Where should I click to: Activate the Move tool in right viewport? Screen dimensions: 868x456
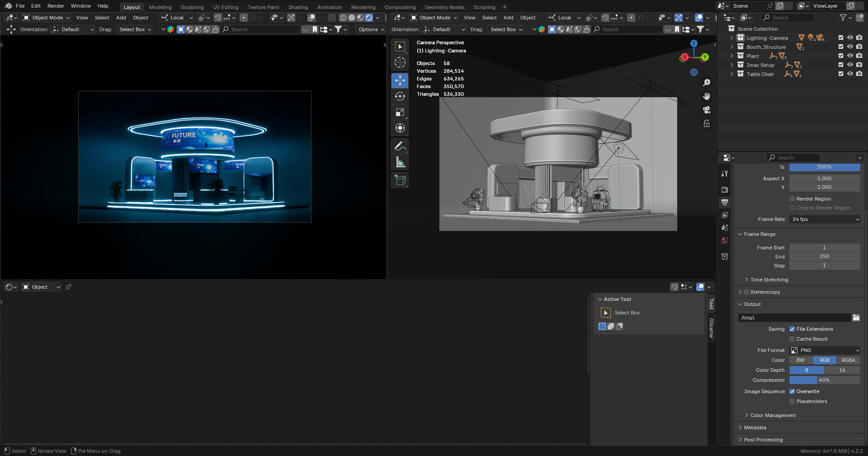click(400, 80)
